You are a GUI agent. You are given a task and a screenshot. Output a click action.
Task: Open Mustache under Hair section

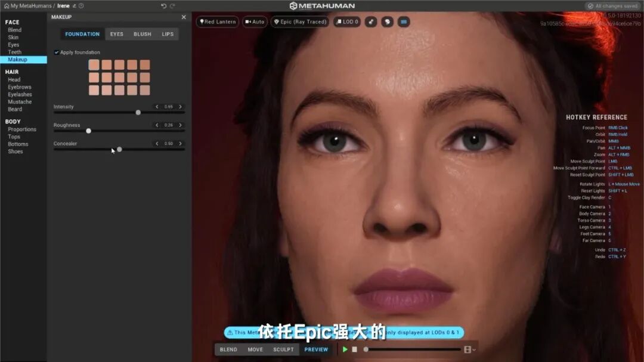20,102
